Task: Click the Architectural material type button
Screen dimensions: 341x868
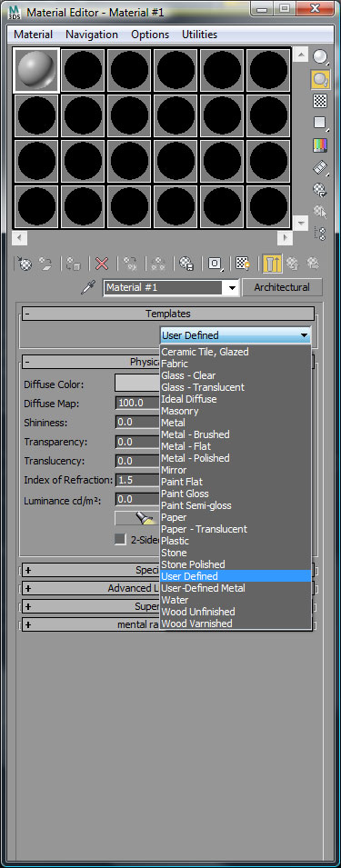Action: (x=282, y=287)
